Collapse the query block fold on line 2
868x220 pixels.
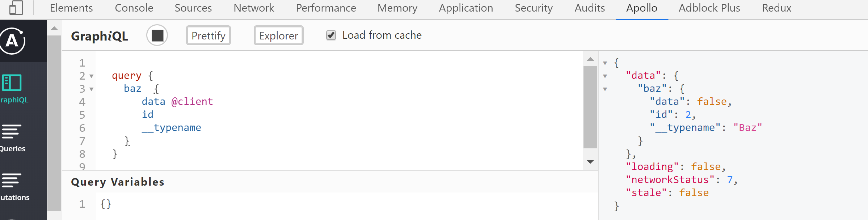coord(91,76)
